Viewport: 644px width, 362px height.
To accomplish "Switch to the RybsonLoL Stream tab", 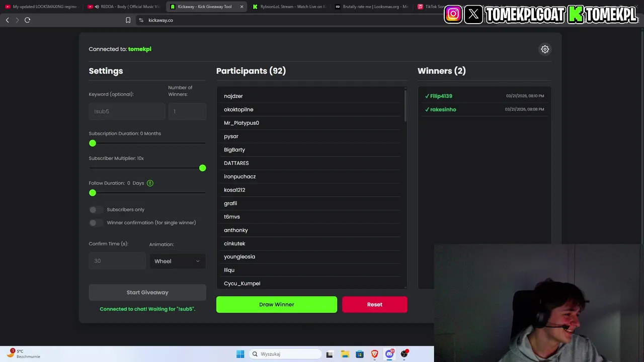I will (x=289, y=7).
